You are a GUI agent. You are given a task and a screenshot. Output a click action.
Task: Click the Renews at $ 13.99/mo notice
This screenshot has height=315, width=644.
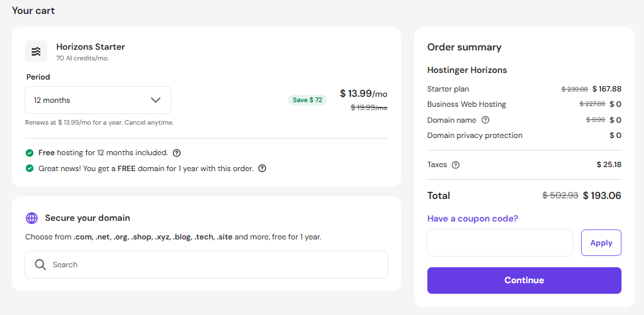99,123
